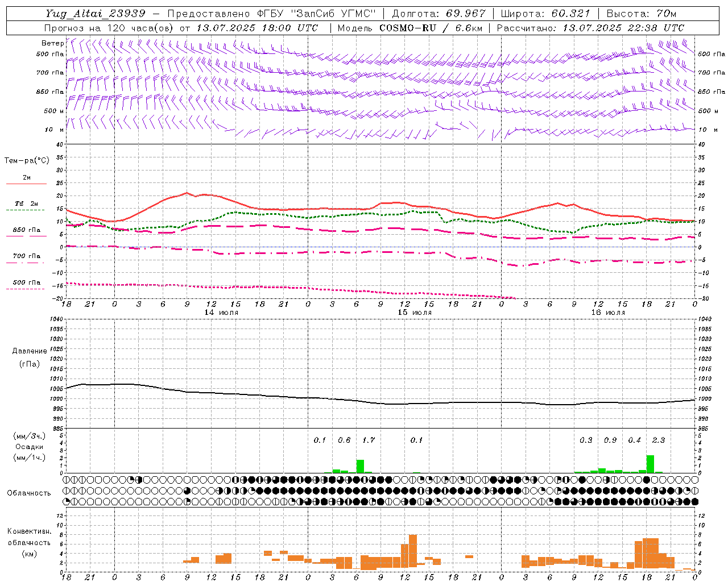
Task: Click the 2.3 precipitation amount value
Action: [x=659, y=440]
